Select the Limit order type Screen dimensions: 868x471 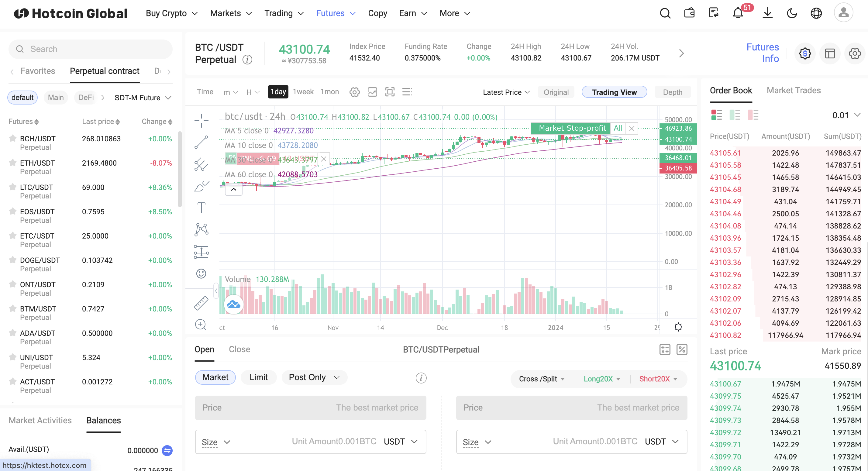[258, 377]
